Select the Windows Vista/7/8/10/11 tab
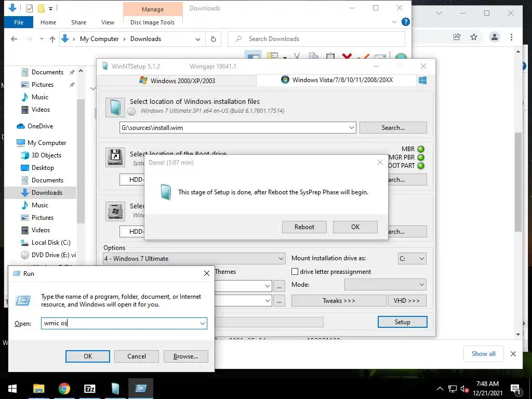The width and height of the screenshot is (532, 399). [336, 80]
